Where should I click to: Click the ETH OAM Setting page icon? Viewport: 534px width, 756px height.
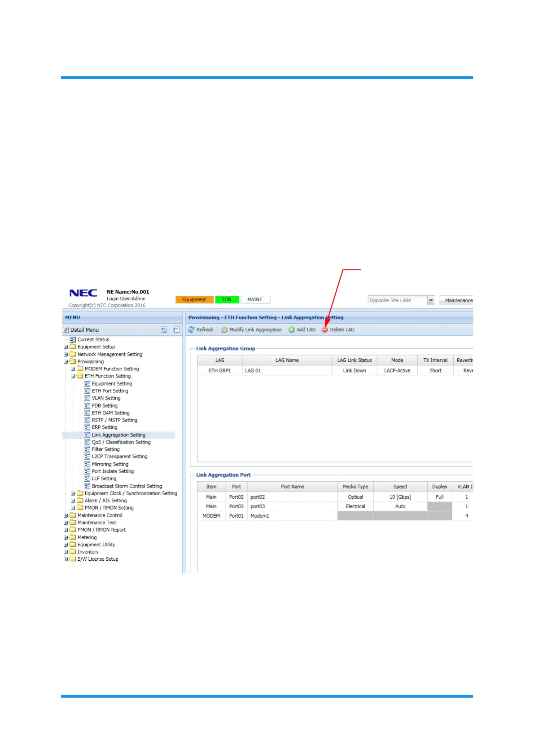[x=87, y=413]
